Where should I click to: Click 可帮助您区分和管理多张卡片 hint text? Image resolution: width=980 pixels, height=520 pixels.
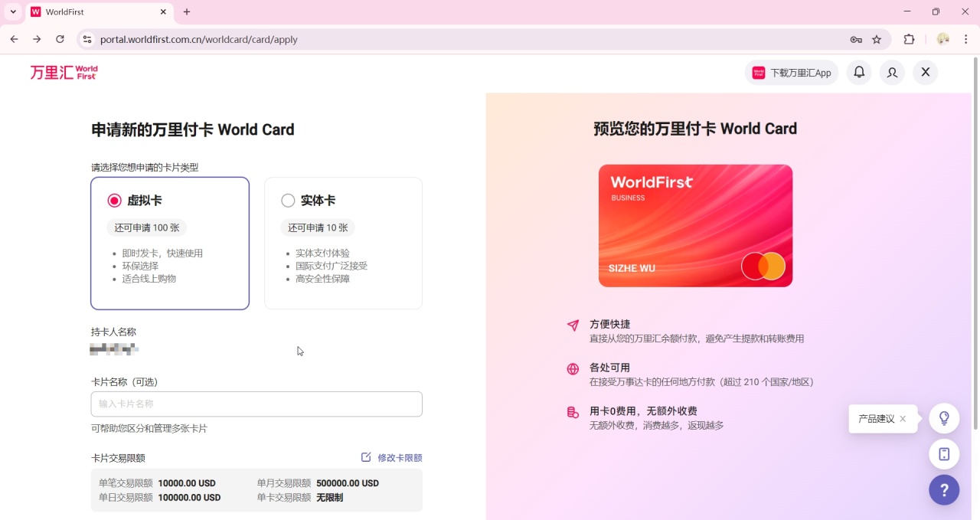[149, 429]
